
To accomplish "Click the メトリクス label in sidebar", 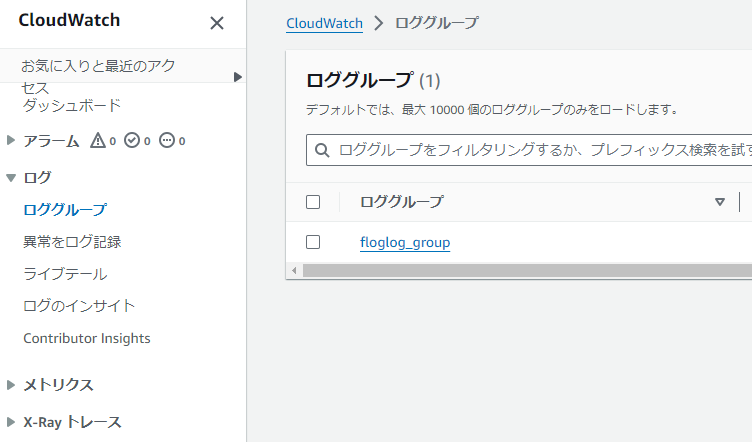I will (x=59, y=385).
